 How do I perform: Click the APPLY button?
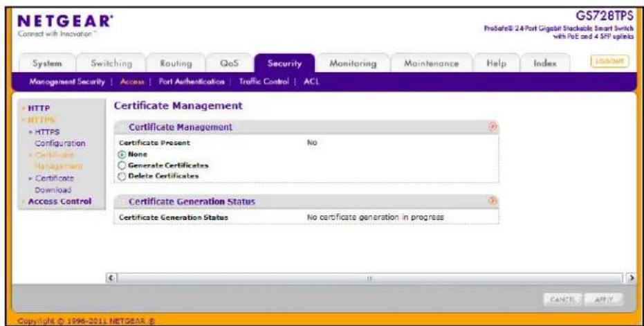[x=603, y=299]
